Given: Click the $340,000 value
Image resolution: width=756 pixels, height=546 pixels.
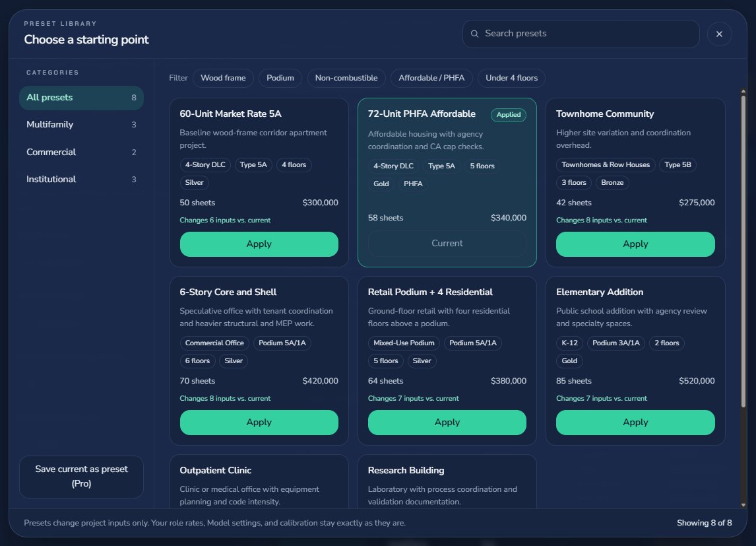Looking at the screenshot, I should pyautogui.click(x=509, y=218).
